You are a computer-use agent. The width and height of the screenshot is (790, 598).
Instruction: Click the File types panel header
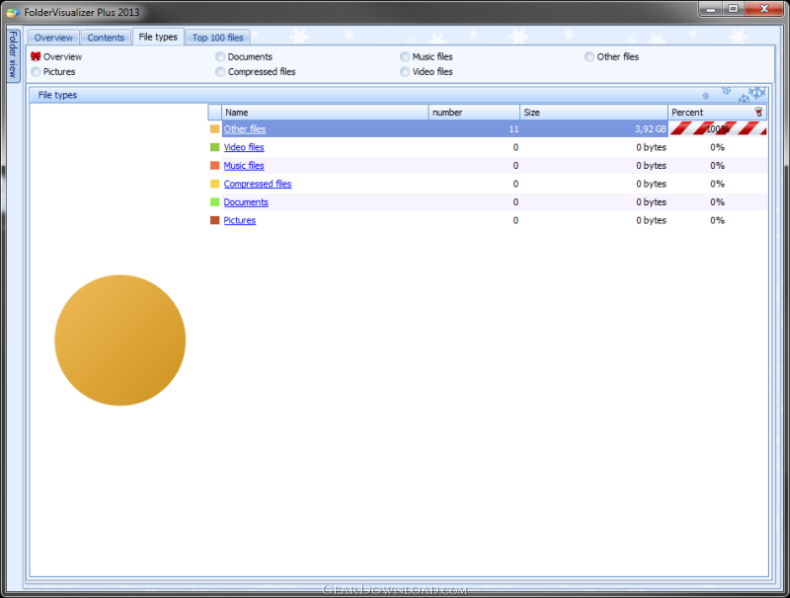click(398, 95)
